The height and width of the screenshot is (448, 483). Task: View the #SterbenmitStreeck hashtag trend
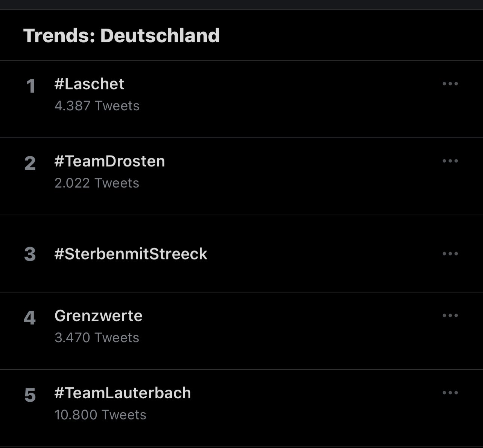131,254
